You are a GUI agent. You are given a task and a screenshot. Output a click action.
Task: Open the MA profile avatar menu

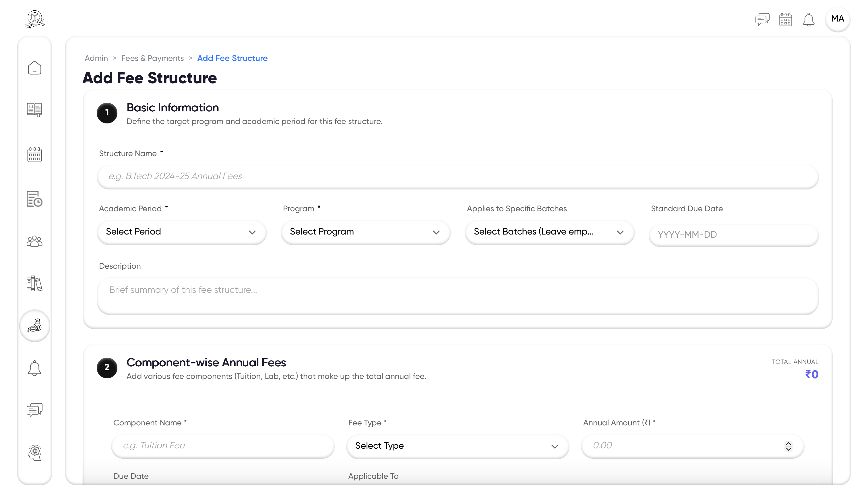pos(838,19)
